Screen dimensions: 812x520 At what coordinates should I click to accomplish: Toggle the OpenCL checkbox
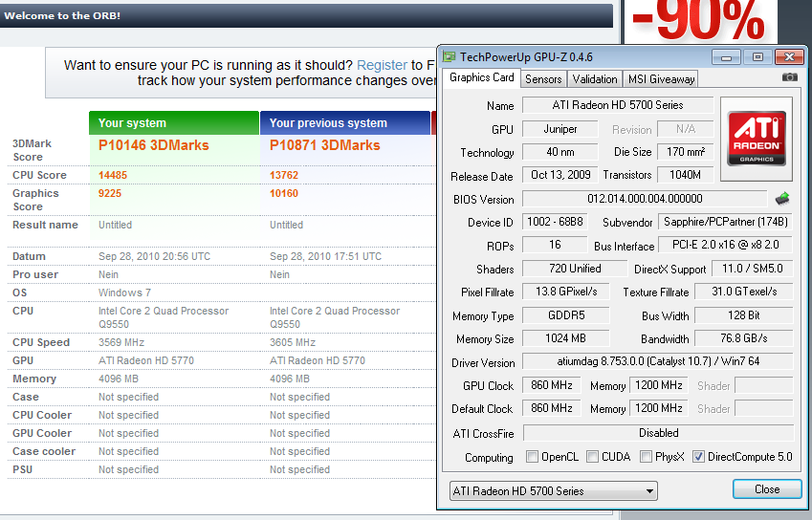pos(532,456)
